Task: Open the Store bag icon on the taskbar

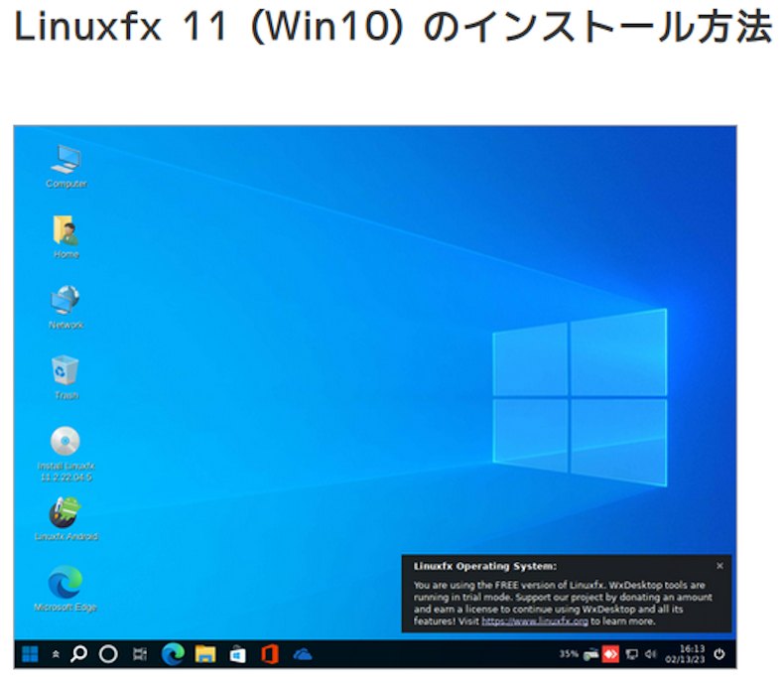Action: tap(237, 654)
